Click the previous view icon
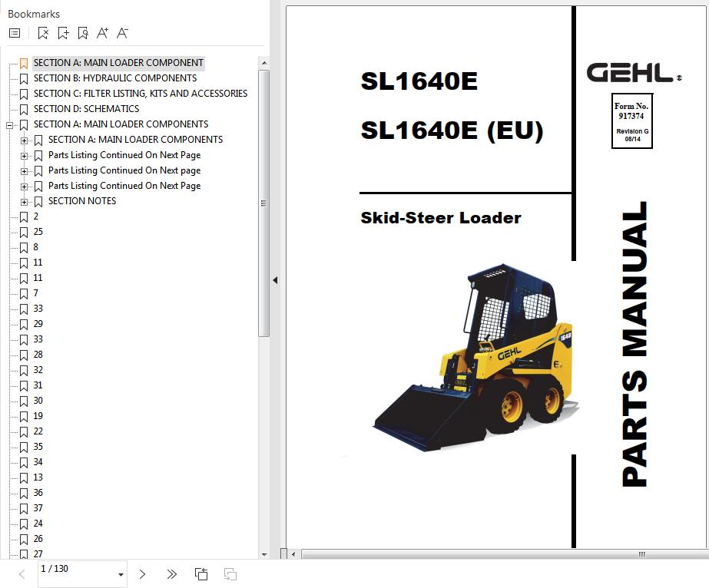The image size is (709, 588). 201,574
